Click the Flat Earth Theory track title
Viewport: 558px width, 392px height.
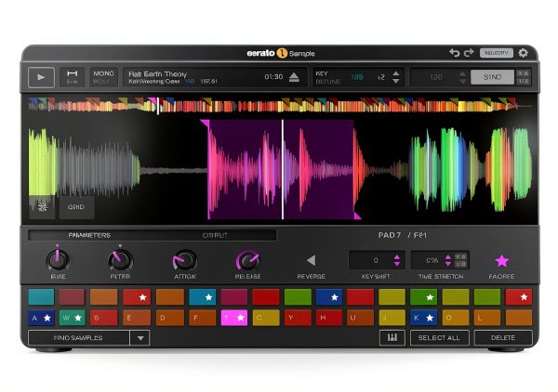coord(158,74)
